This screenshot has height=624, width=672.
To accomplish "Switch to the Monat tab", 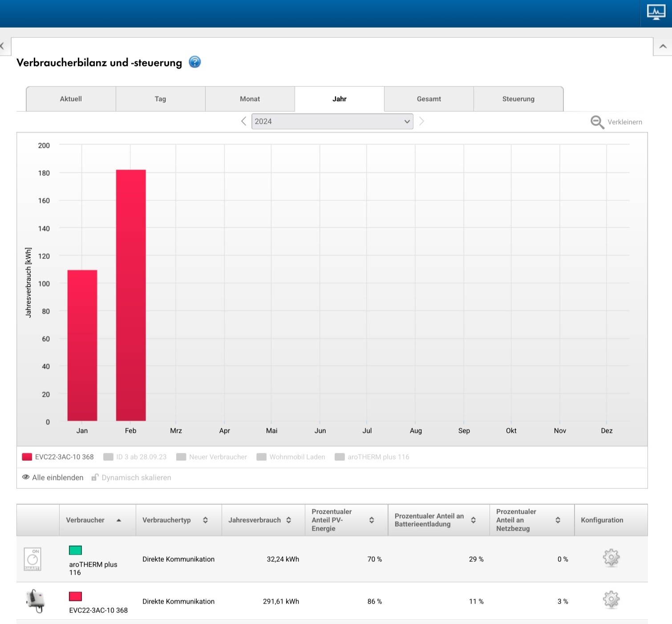I will (250, 99).
